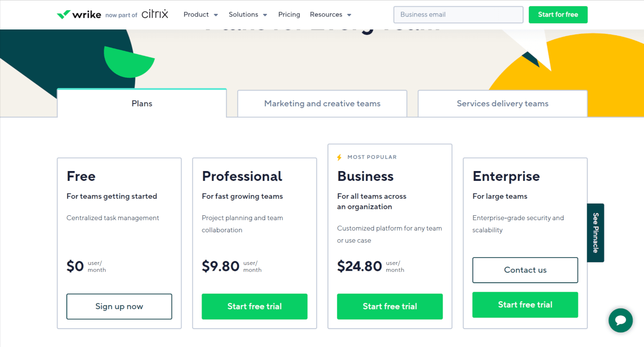Click Sign up now on Free plan
This screenshot has height=347, width=644.
tap(119, 306)
